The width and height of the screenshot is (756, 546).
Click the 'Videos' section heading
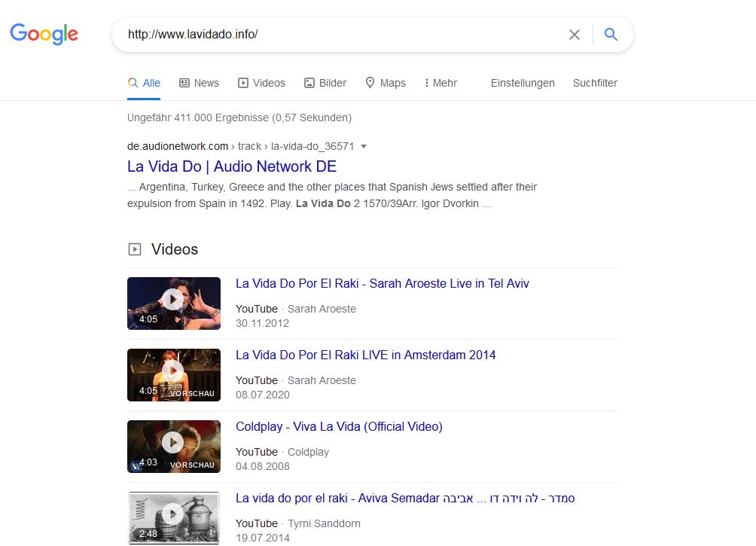175,249
